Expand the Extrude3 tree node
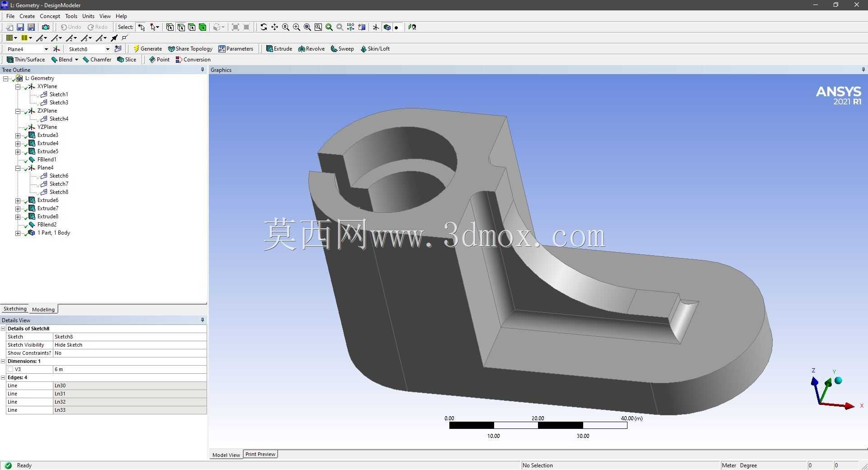The image size is (868, 470). pyautogui.click(x=18, y=135)
